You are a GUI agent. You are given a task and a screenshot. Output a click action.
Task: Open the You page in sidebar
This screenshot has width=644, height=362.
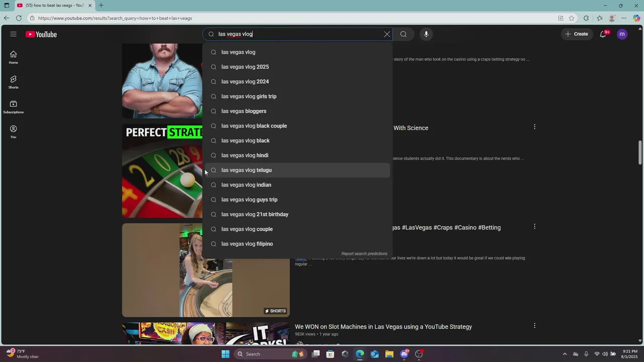[13, 132]
